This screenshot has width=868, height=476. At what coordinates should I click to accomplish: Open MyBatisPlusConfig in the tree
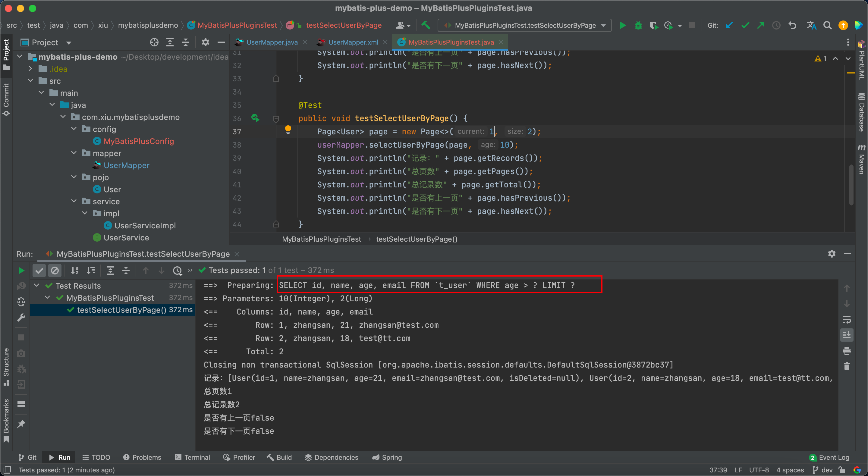tap(139, 141)
